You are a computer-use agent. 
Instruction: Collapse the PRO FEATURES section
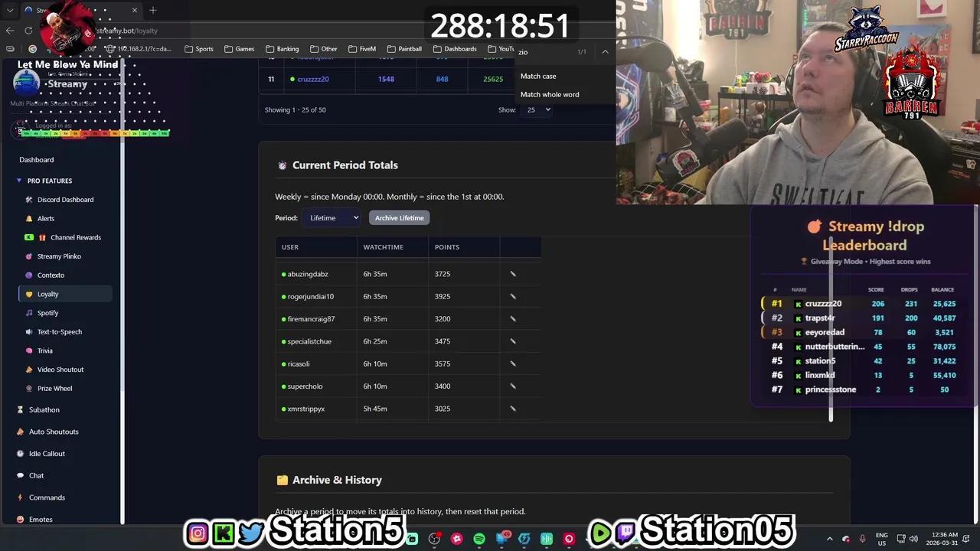point(44,181)
